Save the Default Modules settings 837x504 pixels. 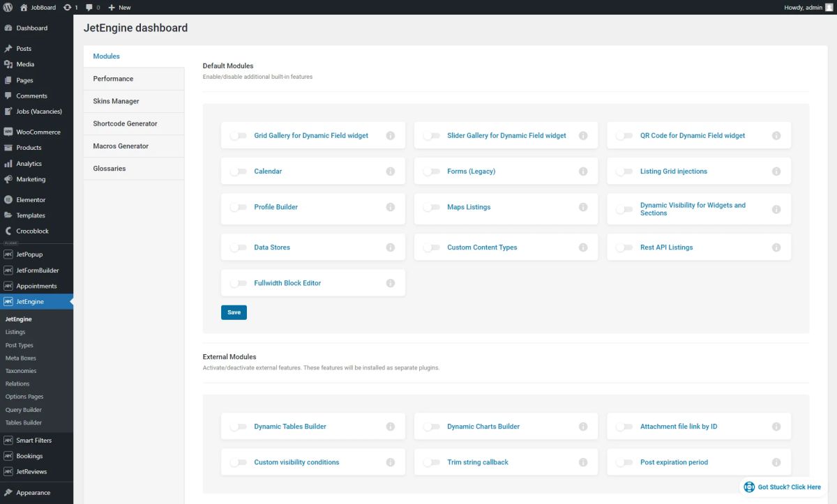pyautogui.click(x=234, y=312)
